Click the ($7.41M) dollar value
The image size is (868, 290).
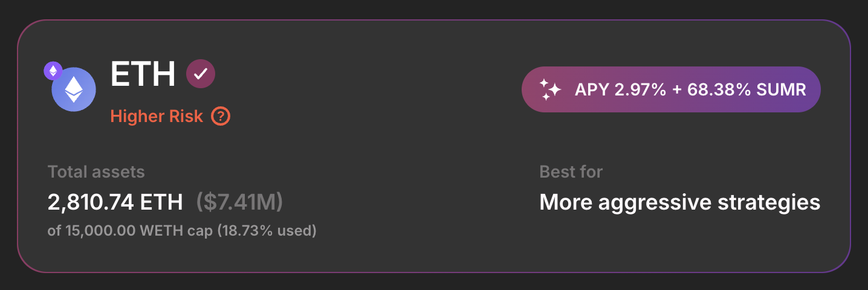click(239, 202)
